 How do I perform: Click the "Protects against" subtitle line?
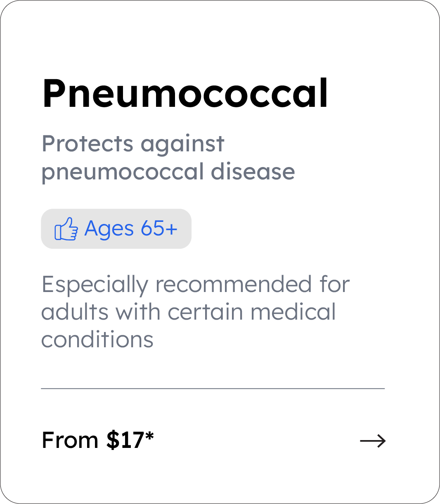(133, 144)
